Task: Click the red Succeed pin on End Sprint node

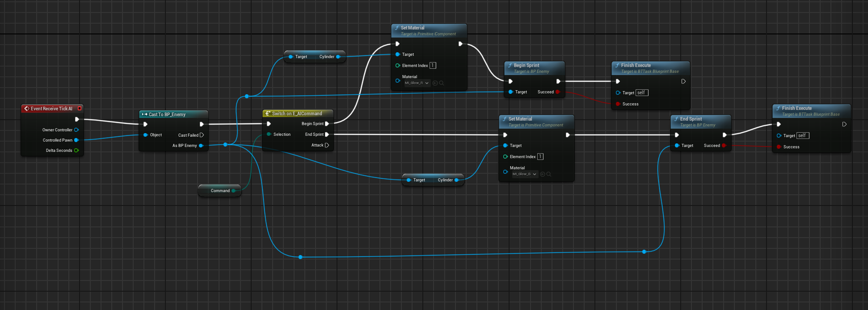Action: click(x=724, y=146)
